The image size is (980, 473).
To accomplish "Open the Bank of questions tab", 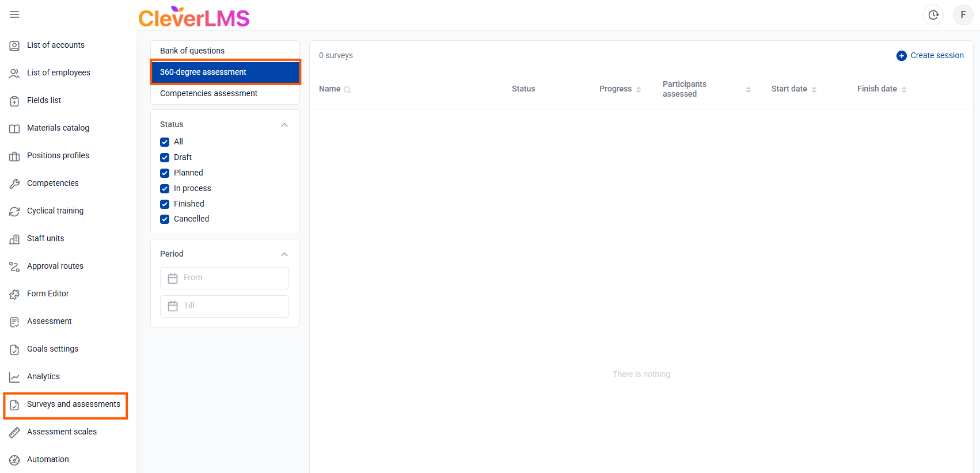I will point(225,51).
